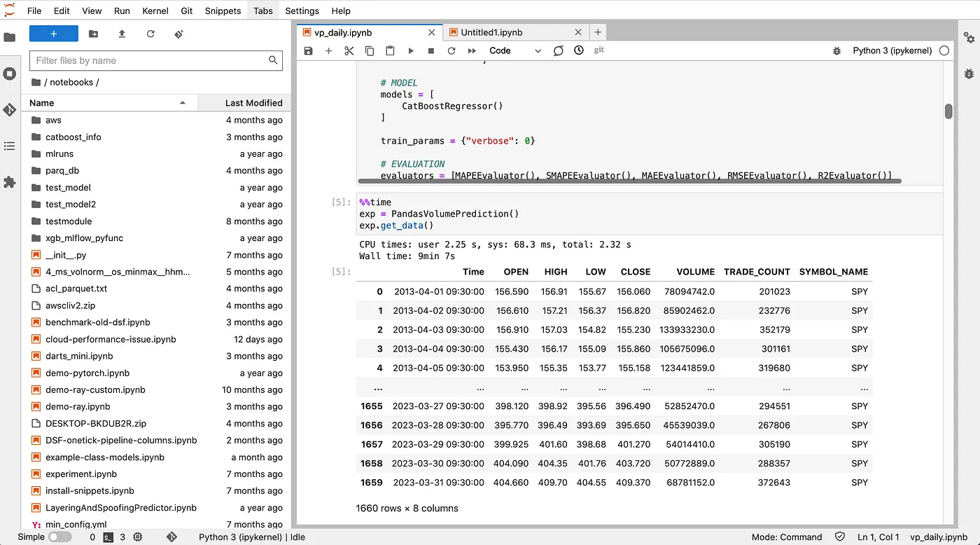The image size is (980, 545).
Task: Interrupt the kernel with the stop icon
Action: coord(431,51)
